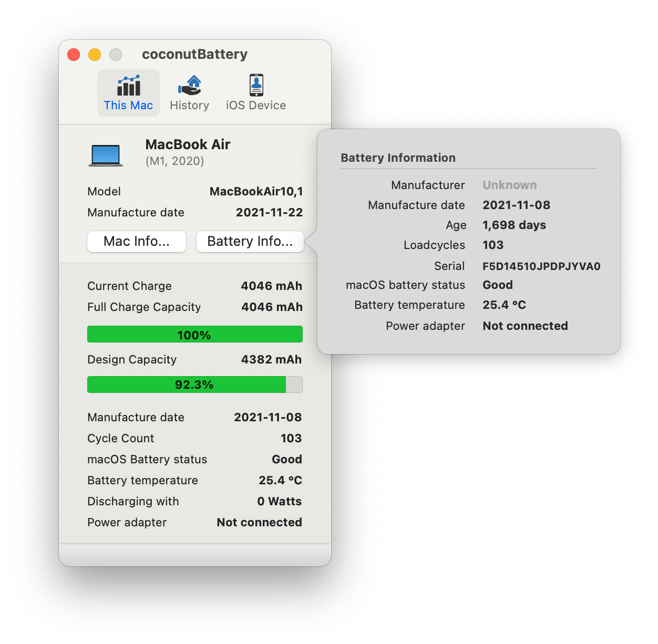Click the 100% current charge progress bar

[x=195, y=335]
